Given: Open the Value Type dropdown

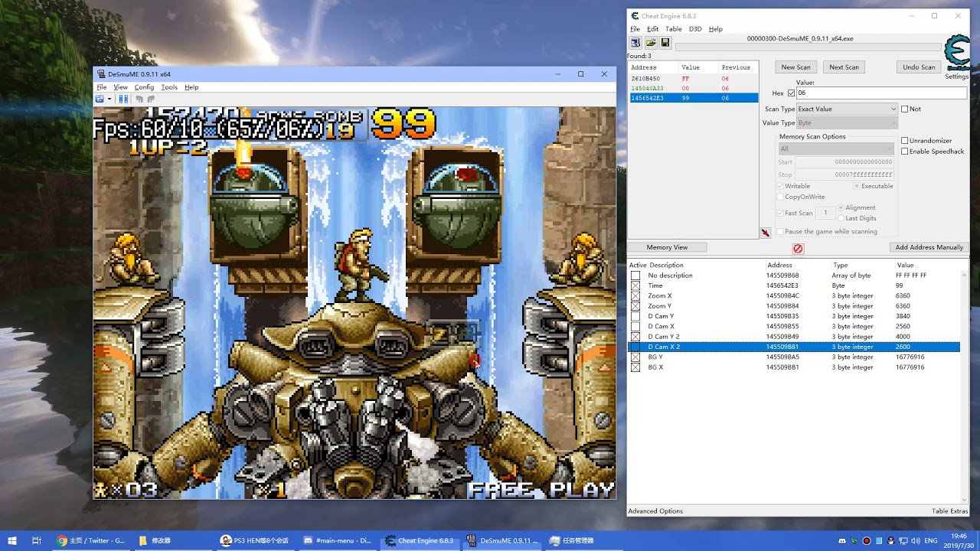Looking at the screenshot, I should click(848, 122).
